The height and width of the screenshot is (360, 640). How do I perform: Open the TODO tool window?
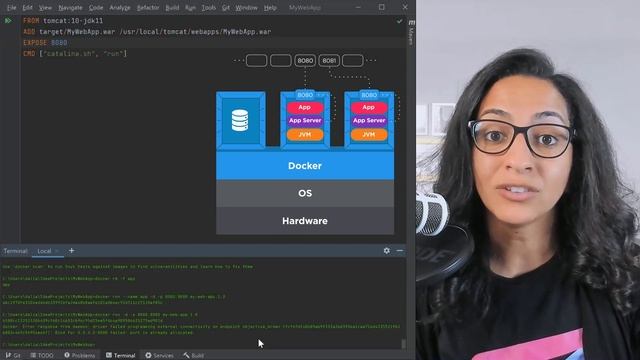(x=42, y=356)
